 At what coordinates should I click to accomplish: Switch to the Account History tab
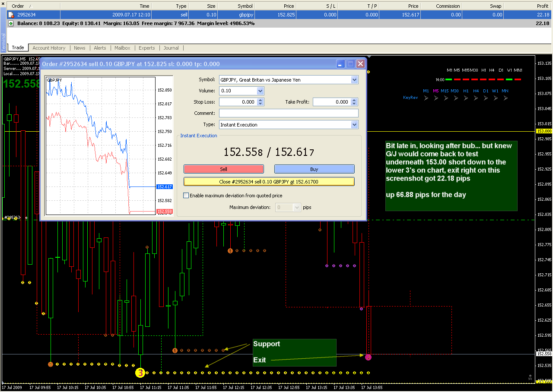click(x=49, y=48)
